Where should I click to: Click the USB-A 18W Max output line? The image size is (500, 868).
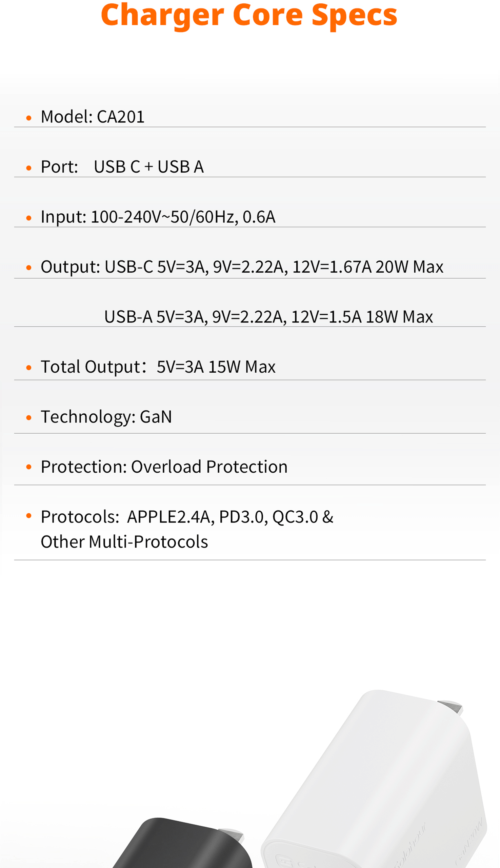coord(268,317)
